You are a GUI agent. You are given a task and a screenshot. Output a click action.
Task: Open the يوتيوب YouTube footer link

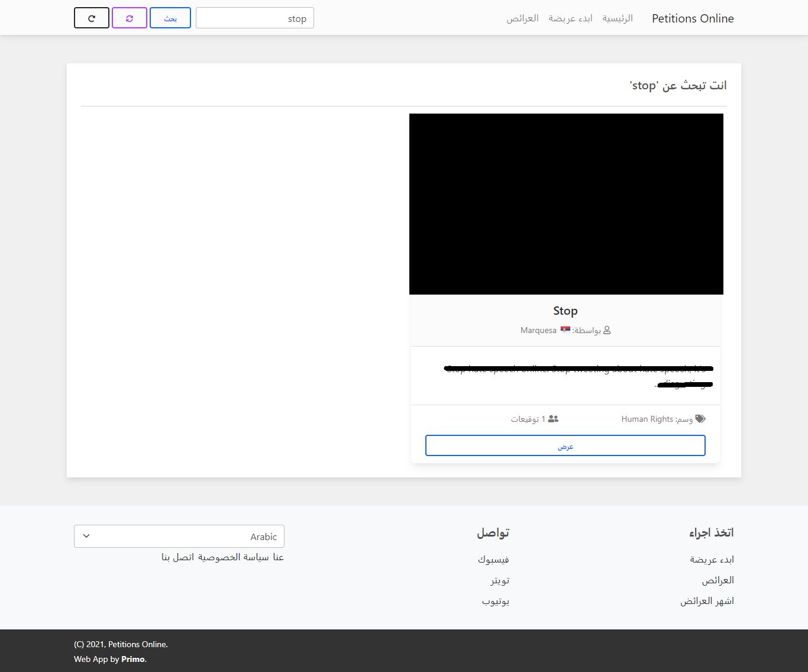tap(496, 601)
